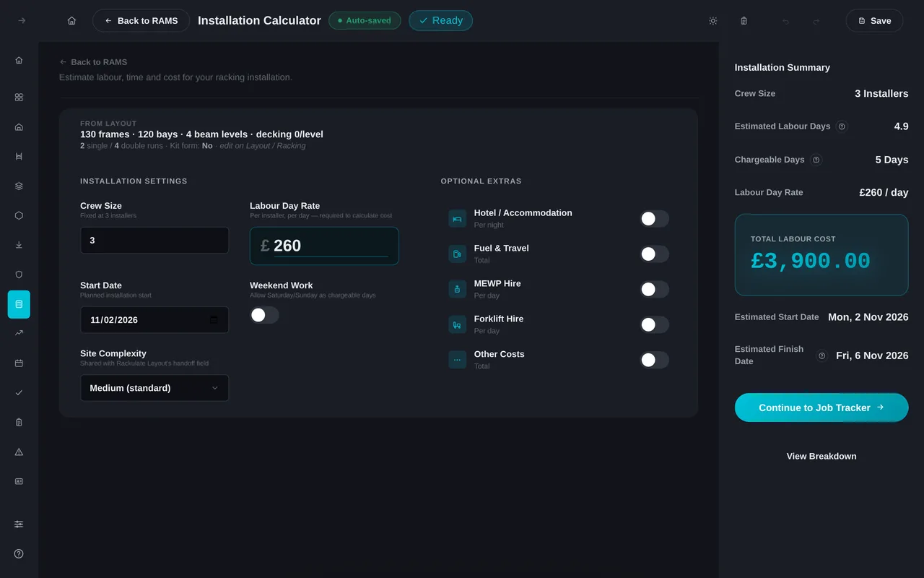Viewport: 924px width, 578px height.
Task: Open the ID card icon in sidebar
Action: coord(19,481)
